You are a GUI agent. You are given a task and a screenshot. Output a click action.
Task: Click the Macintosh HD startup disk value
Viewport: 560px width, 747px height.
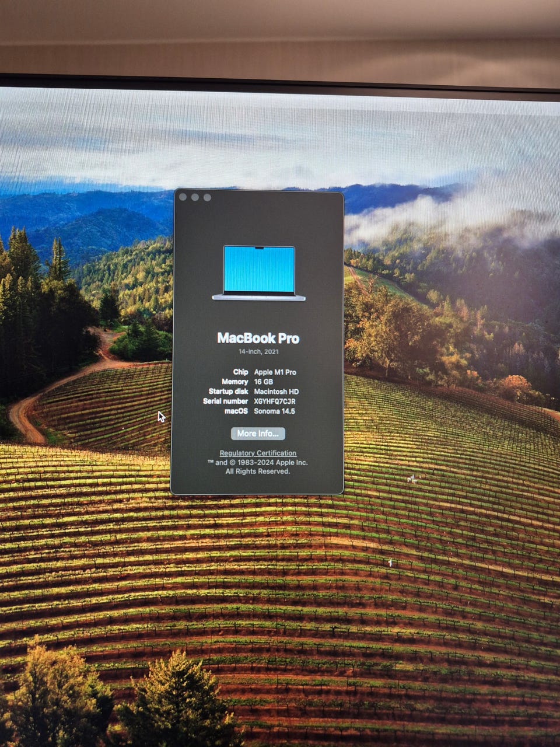click(x=276, y=392)
